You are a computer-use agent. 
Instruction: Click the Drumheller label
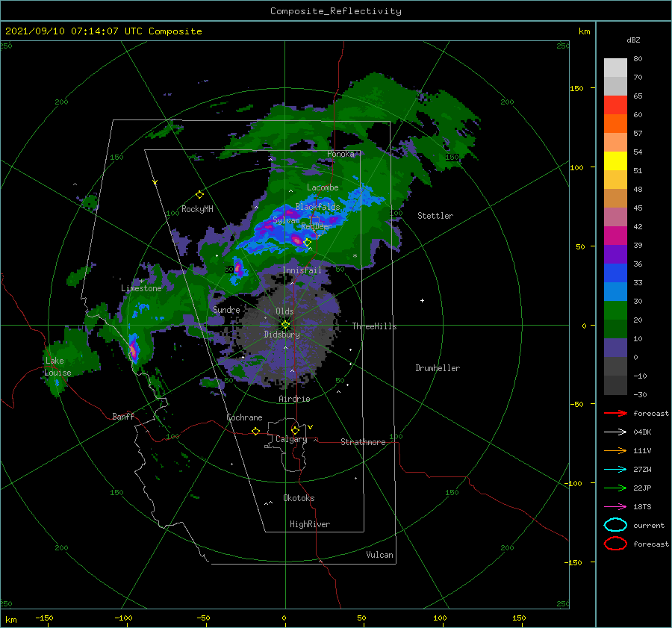tap(438, 368)
